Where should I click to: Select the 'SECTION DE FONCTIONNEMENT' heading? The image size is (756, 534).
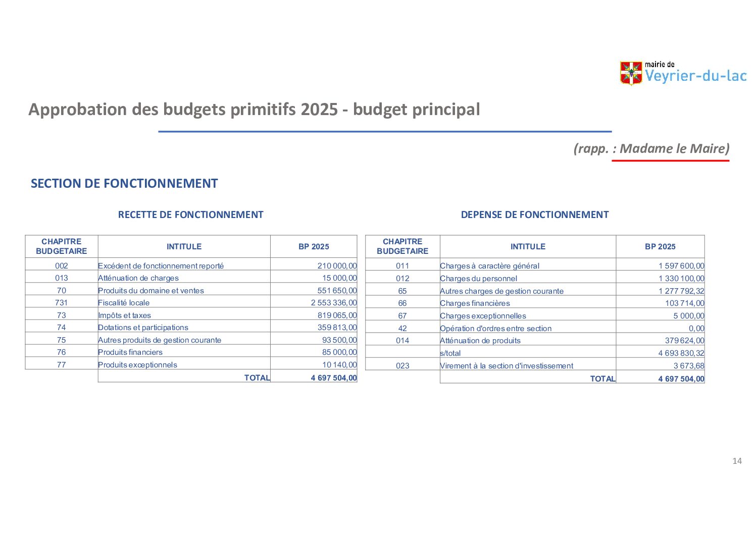pos(124,183)
